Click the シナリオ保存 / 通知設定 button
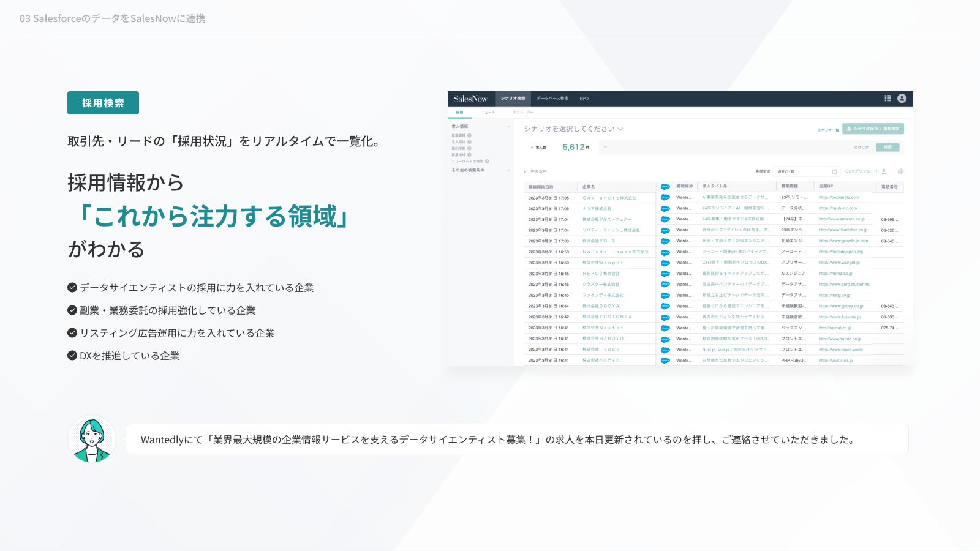Viewport: 980px width, 551px height. (873, 129)
